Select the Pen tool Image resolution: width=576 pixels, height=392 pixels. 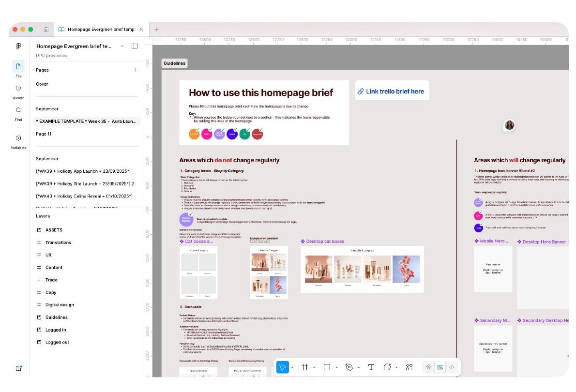click(x=349, y=367)
